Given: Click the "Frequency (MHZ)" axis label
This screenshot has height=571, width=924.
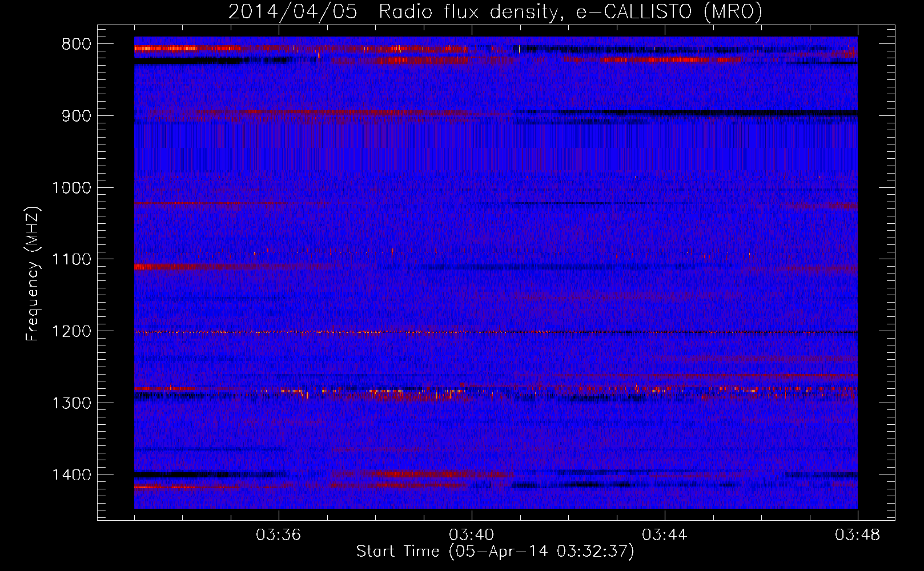Looking at the screenshot, I should 33,274.
